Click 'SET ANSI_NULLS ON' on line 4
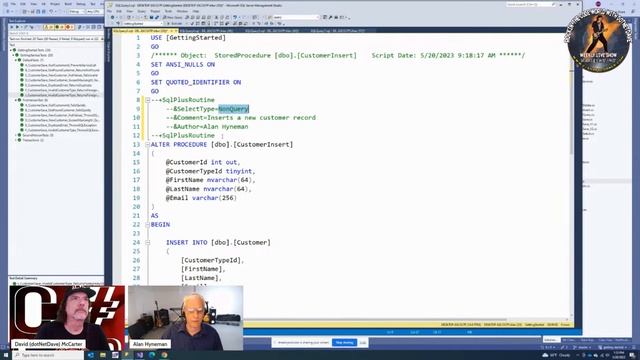Viewport: 640px width, 360px height. [182, 64]
